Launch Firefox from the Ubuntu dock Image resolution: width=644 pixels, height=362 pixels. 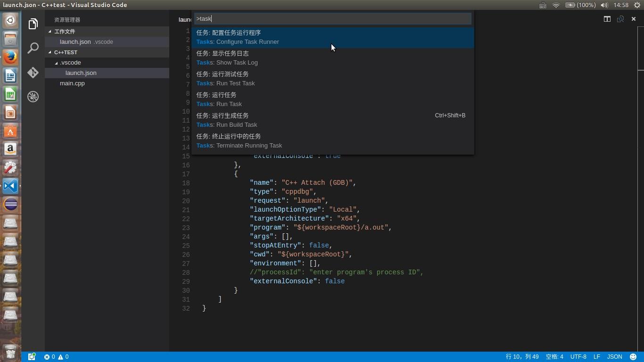(10, 57)
